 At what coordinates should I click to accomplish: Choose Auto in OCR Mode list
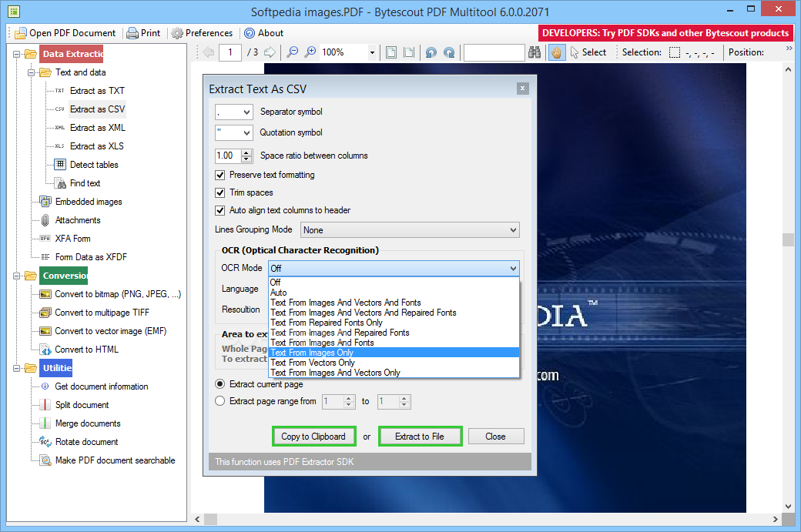pyautogui.click(x=394, y=293)
